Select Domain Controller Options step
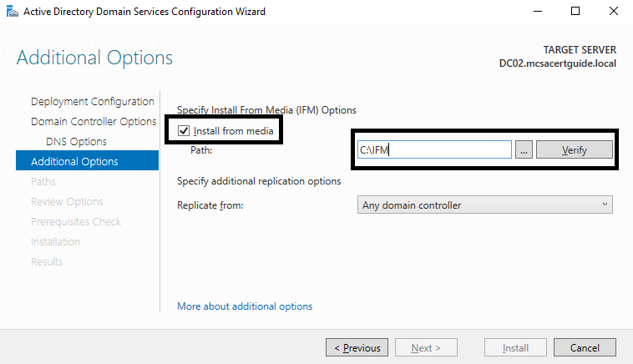 (x=93, y=122)
